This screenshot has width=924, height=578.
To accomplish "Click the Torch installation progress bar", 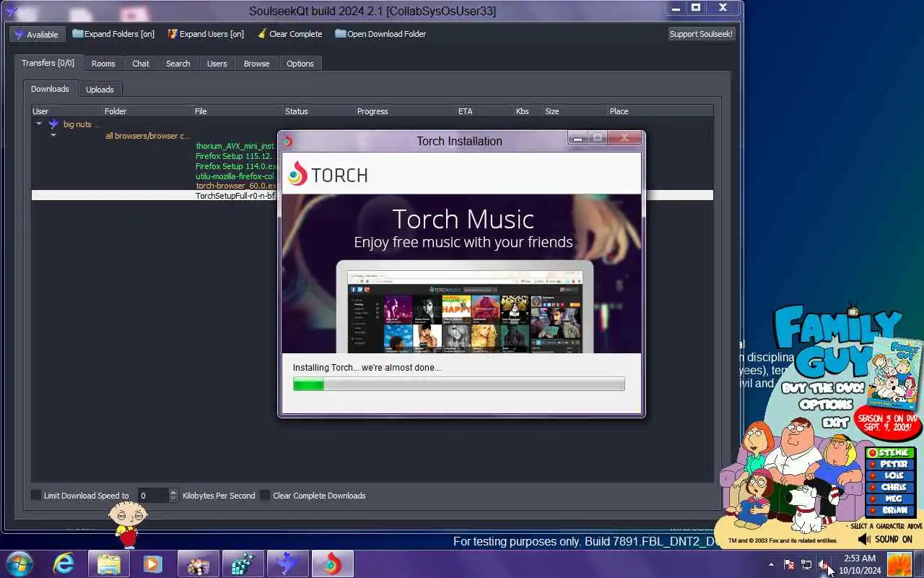I will [x=458, y=384].
